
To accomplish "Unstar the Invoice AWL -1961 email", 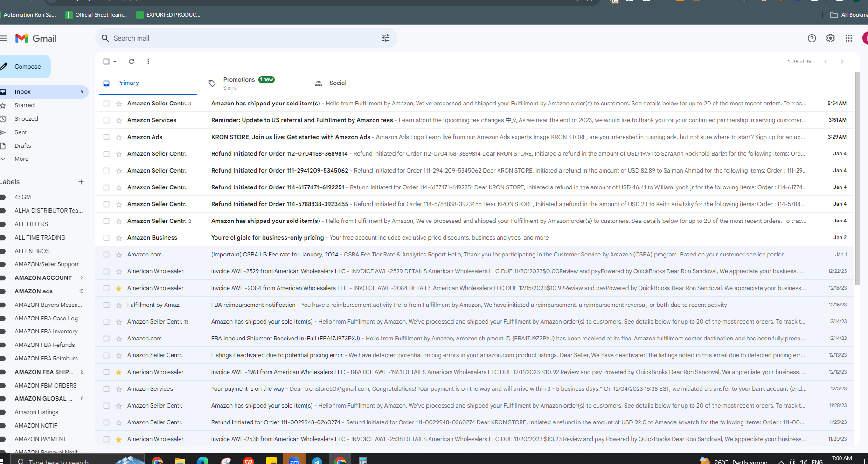I will (x=119, y=372).
